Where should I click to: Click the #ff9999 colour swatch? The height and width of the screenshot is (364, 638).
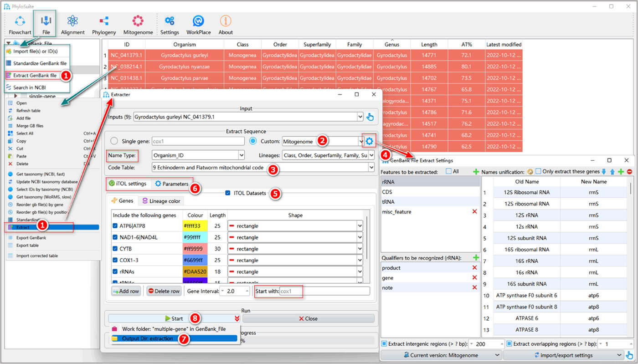(x=195, y=249)
